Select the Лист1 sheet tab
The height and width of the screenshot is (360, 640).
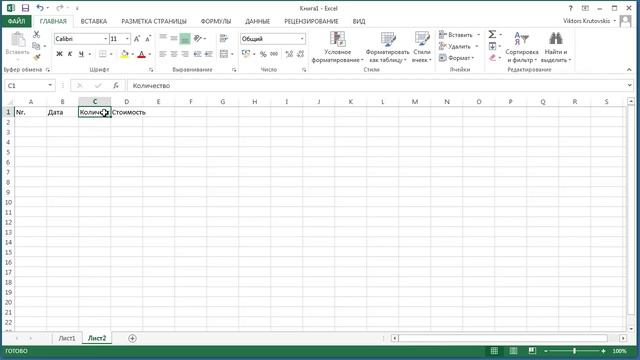coord(67,338)
